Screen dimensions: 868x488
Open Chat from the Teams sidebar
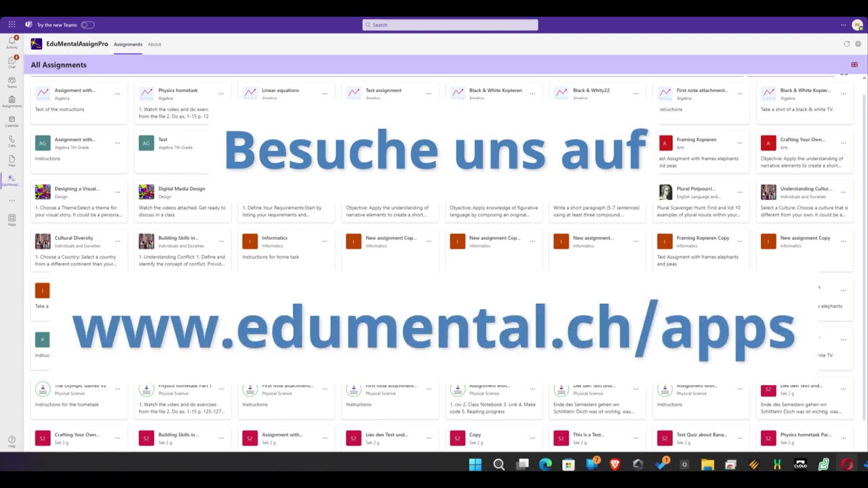coord(12,62)
